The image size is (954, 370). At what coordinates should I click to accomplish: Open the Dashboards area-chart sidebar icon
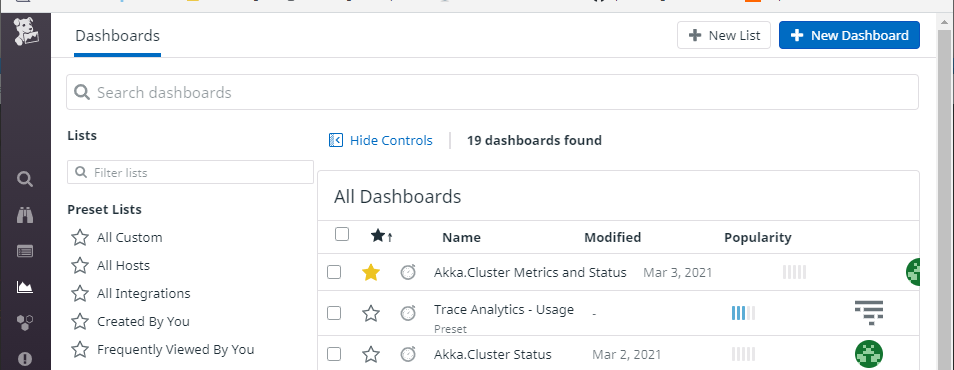tap(25, 287)
